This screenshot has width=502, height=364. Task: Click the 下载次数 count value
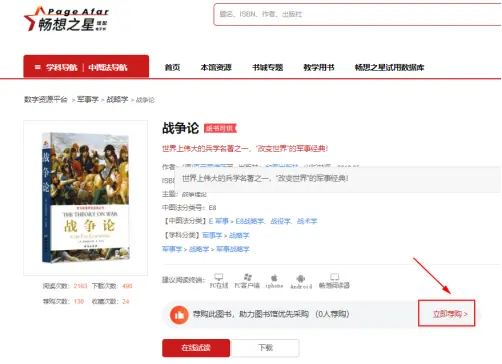(x=127, y=286)
